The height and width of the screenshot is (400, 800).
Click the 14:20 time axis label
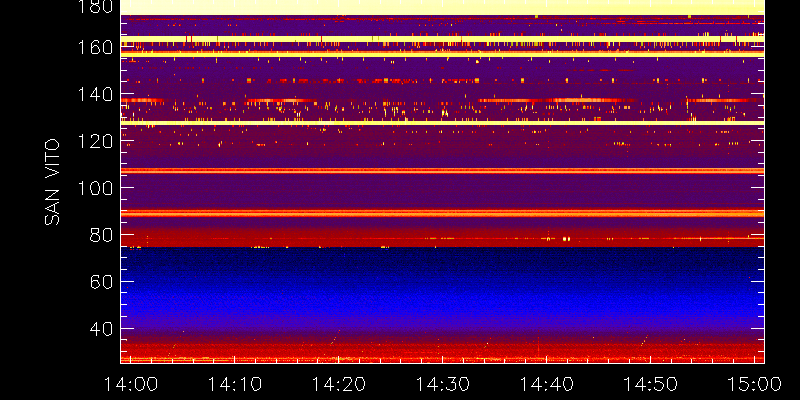coord(339,384)
